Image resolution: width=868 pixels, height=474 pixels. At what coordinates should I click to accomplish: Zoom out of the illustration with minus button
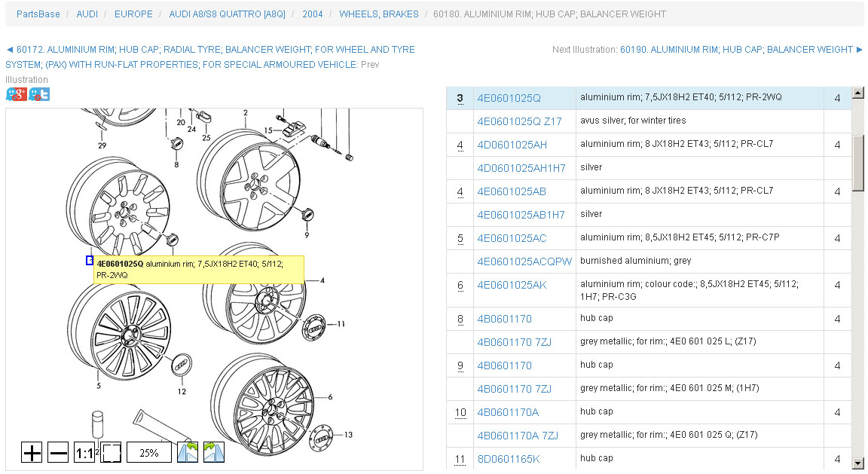[58, 452]
